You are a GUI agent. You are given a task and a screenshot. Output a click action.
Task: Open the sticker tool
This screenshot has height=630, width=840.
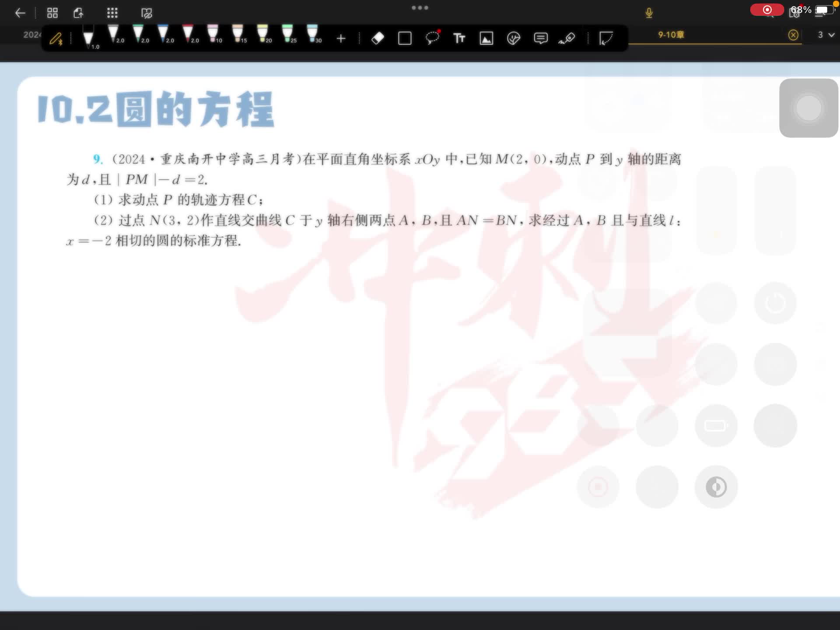(513, 38)
